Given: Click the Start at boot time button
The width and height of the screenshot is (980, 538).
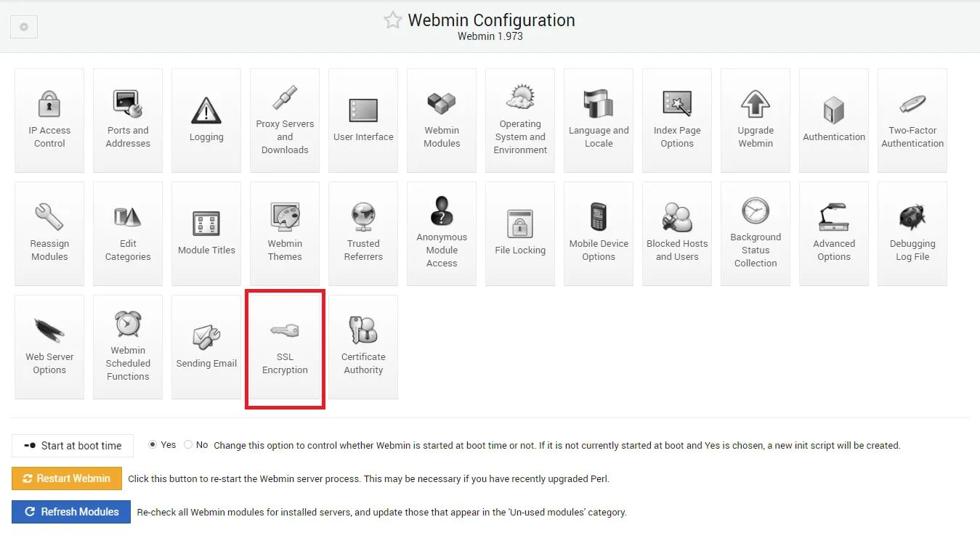Looking at the screenshot, I should pos(73,446).
